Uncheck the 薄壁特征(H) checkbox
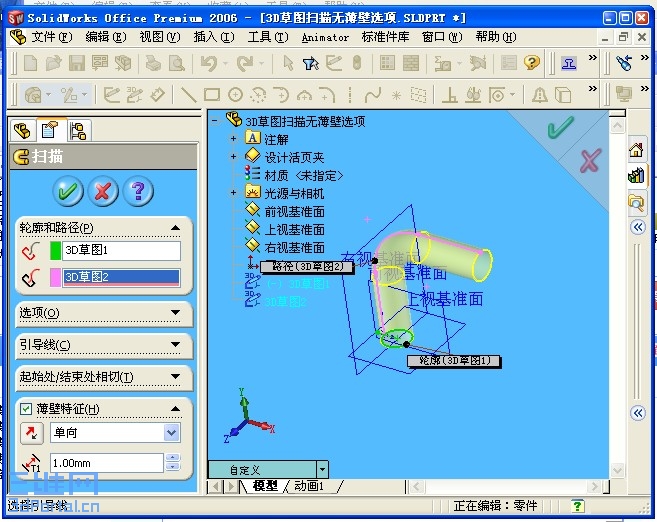The image size is (657, 522). pyautogui.click(x=26, y=409)
